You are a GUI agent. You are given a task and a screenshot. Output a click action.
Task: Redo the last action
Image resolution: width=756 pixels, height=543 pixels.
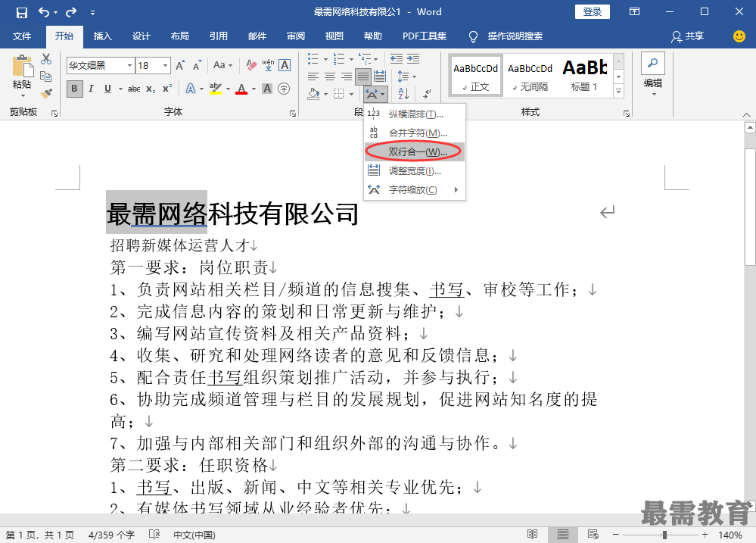(71, 12)
